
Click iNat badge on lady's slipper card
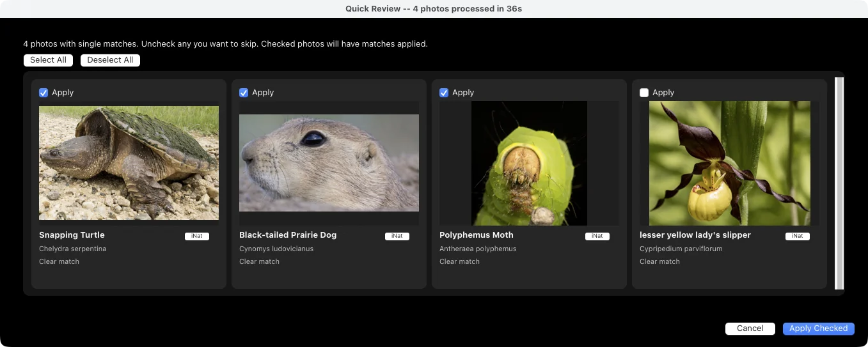pyautogui.click(x=797, y=236)
